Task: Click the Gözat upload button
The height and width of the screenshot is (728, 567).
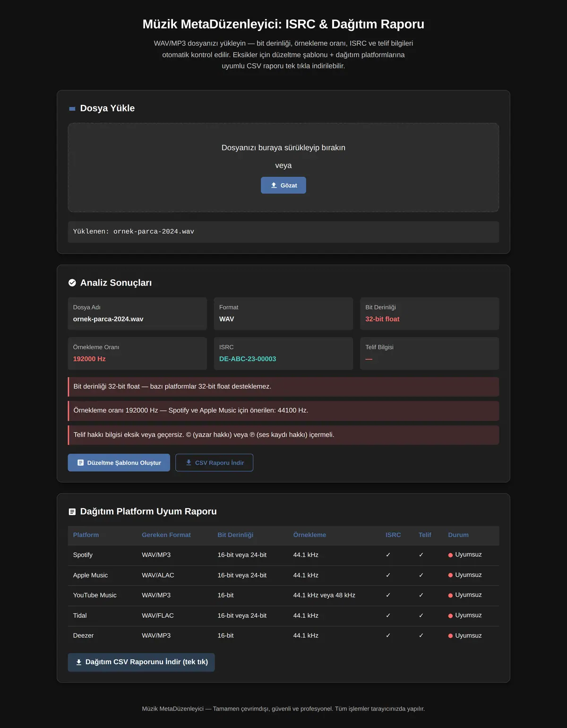Action: click(283, 185)
